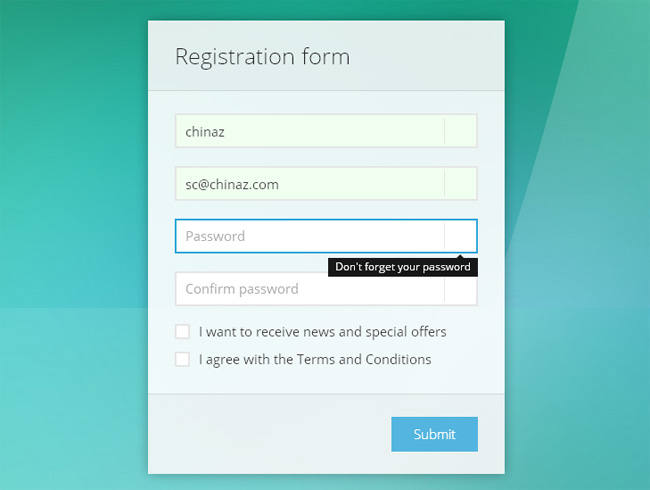This screenshot has width=650, height=490.
Task: Click the icon slot in the email field
Action: [x=461, y=184]
